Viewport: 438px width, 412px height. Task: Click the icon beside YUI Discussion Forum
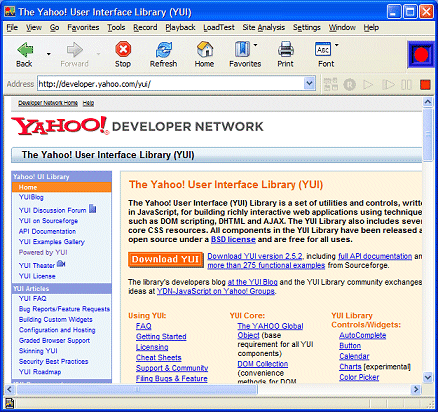tap(93, 209)
